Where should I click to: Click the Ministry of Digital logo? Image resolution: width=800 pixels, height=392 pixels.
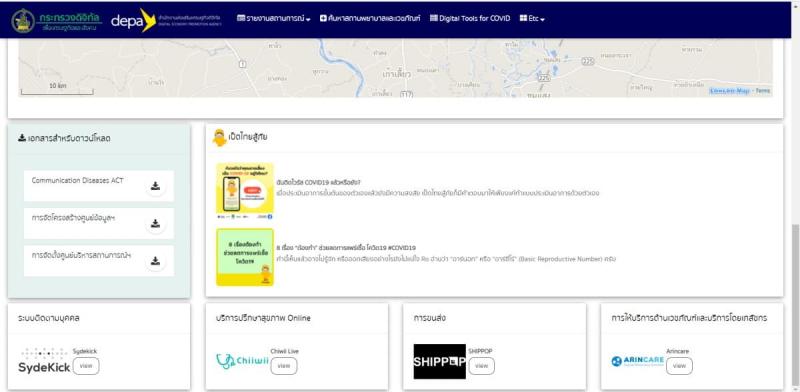[56, 21]
